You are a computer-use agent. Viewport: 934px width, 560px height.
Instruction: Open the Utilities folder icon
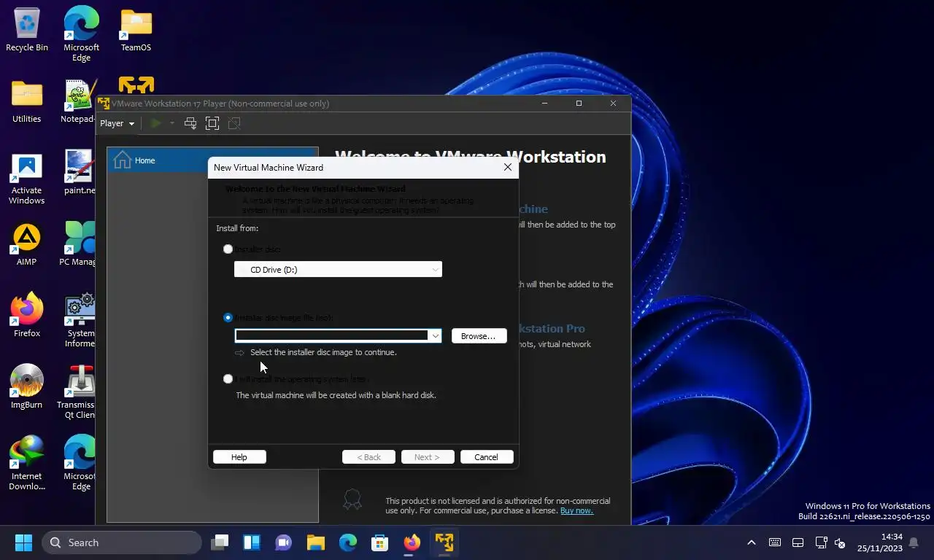(27, 101)
